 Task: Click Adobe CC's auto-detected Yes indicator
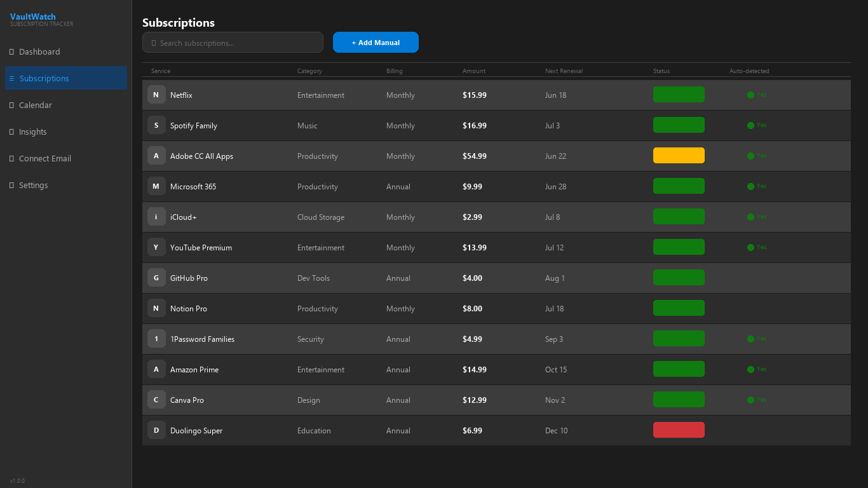[x=757, y=156]
